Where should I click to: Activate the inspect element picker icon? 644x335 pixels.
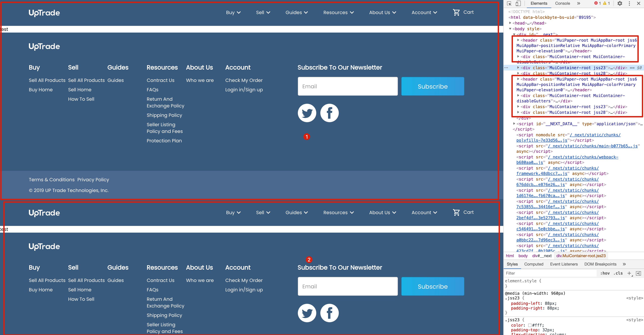(x=509, y=4)
